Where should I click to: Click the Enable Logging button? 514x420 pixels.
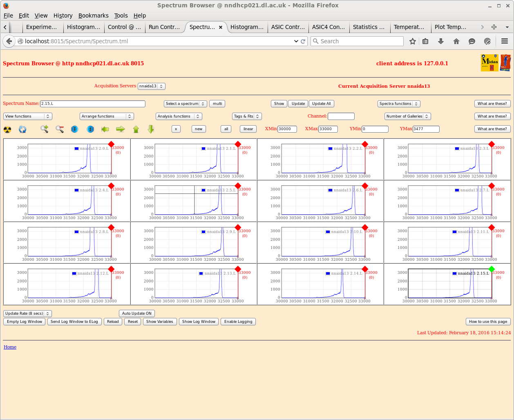point(238,322)
